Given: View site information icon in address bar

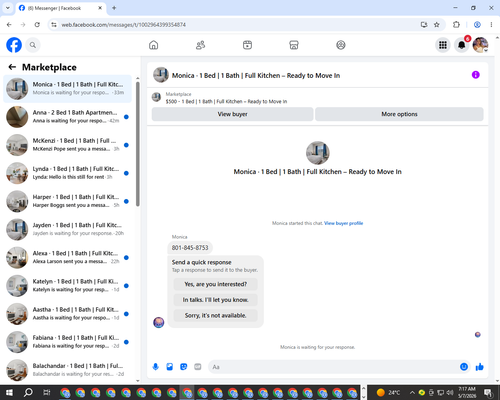Looking at the screenshot, I should (54, 25).
